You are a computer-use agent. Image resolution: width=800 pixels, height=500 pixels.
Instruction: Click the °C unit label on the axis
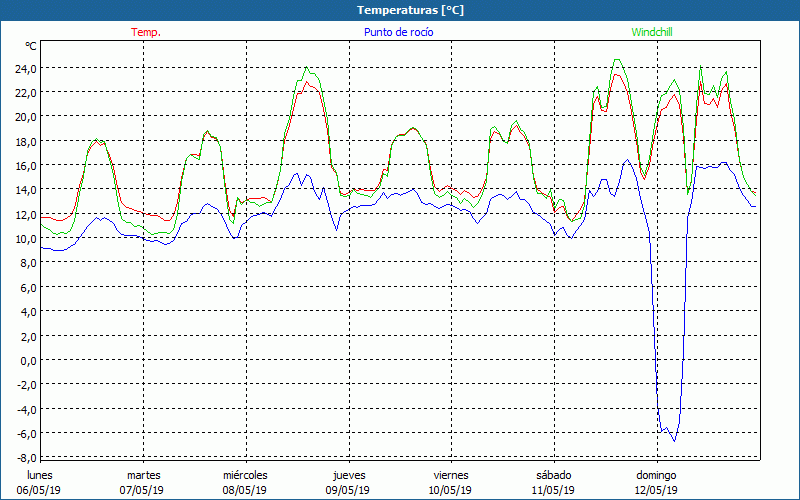coord(31,46)
